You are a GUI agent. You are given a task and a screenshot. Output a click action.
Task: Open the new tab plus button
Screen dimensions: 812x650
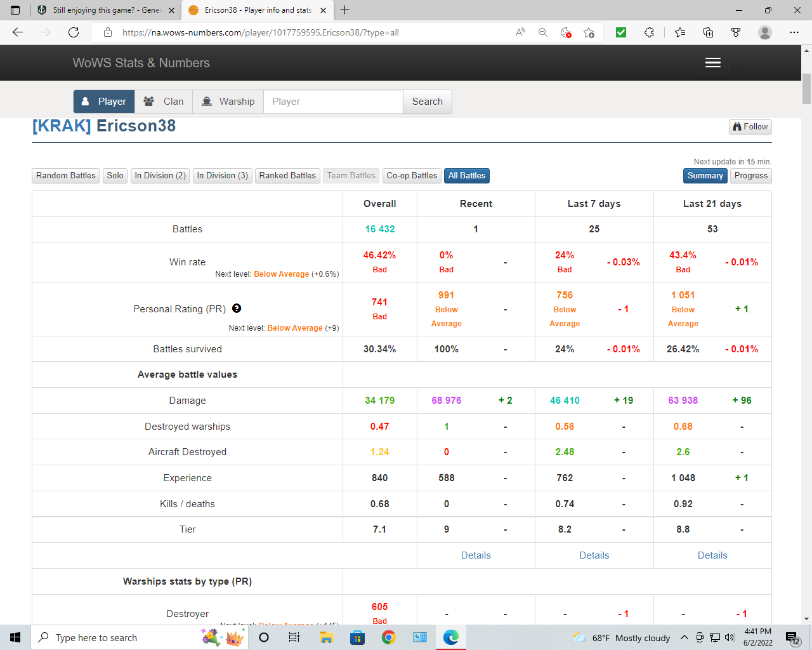click(x=345, y=10)
